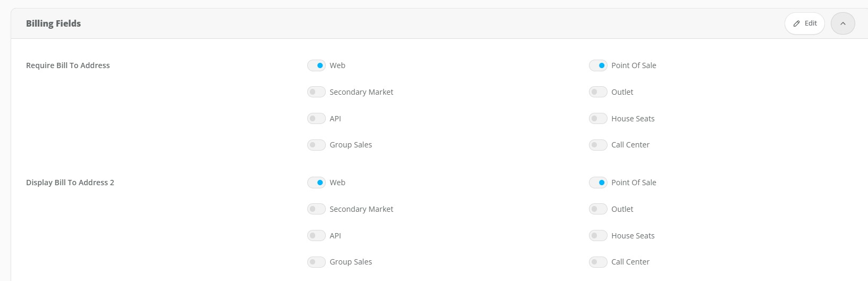Screen dimensions: 868x281
Task: Enable API toggle under Display Bill To Address 2
Action: 316,236
